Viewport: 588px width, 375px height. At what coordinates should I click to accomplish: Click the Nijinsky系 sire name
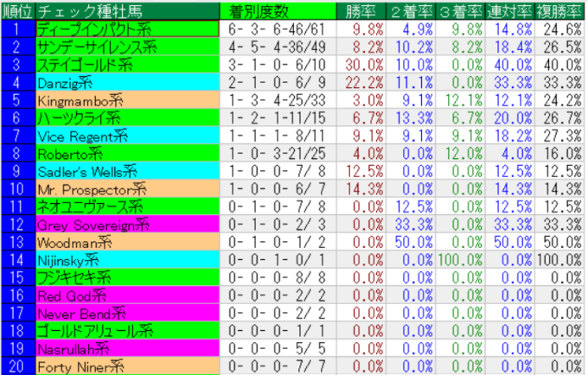69,260
